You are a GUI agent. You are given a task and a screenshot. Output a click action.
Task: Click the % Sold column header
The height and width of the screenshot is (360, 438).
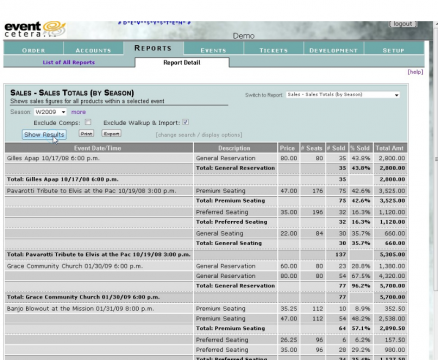click(360, 148)
